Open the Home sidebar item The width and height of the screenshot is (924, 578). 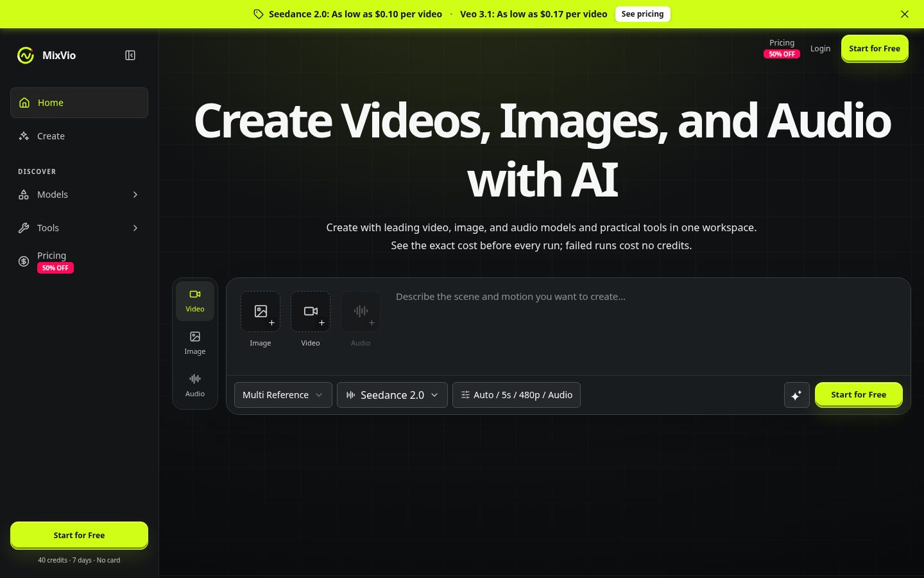point(79,103)
